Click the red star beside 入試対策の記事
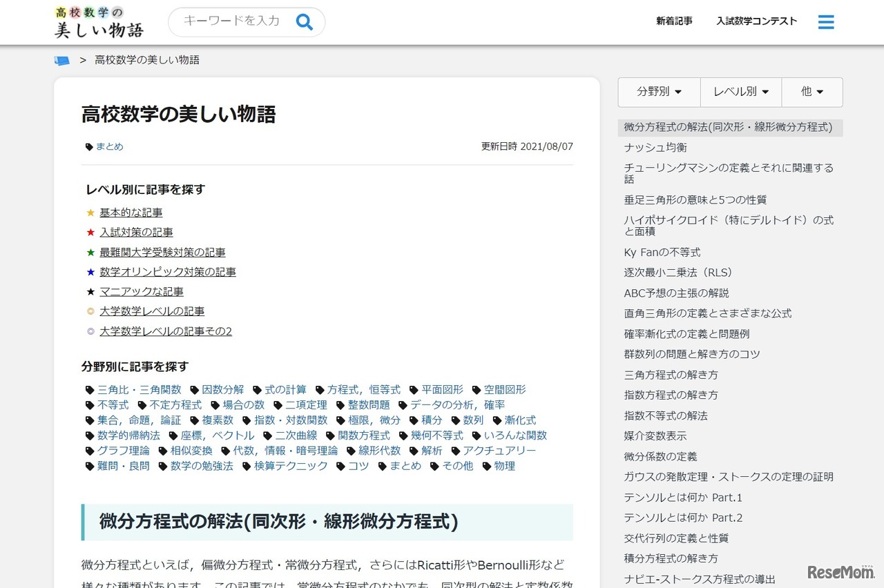884x588 pixels. tap(90, 232)
